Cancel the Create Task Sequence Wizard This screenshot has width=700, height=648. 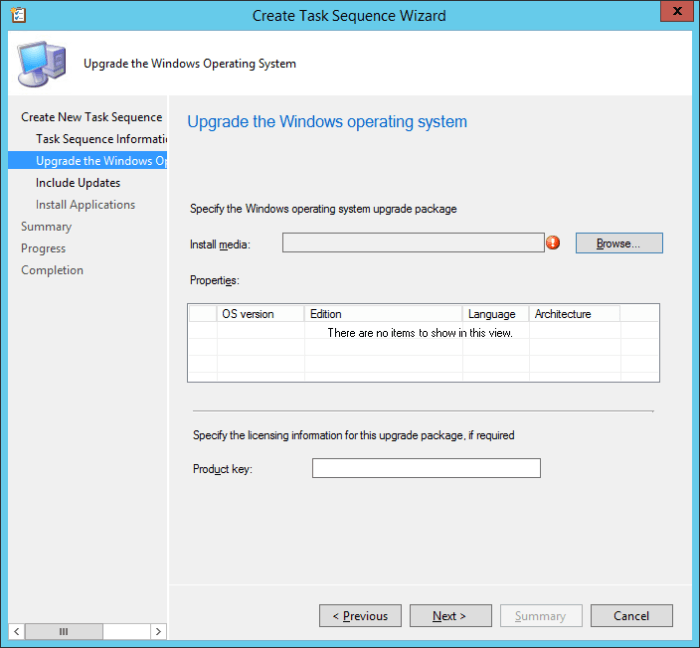coord(631,616)
